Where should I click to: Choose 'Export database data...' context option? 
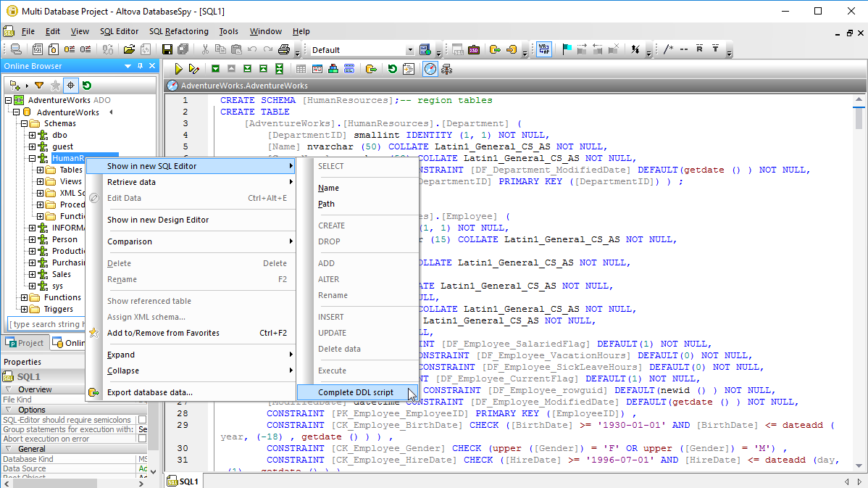click(x=150, y=392)
